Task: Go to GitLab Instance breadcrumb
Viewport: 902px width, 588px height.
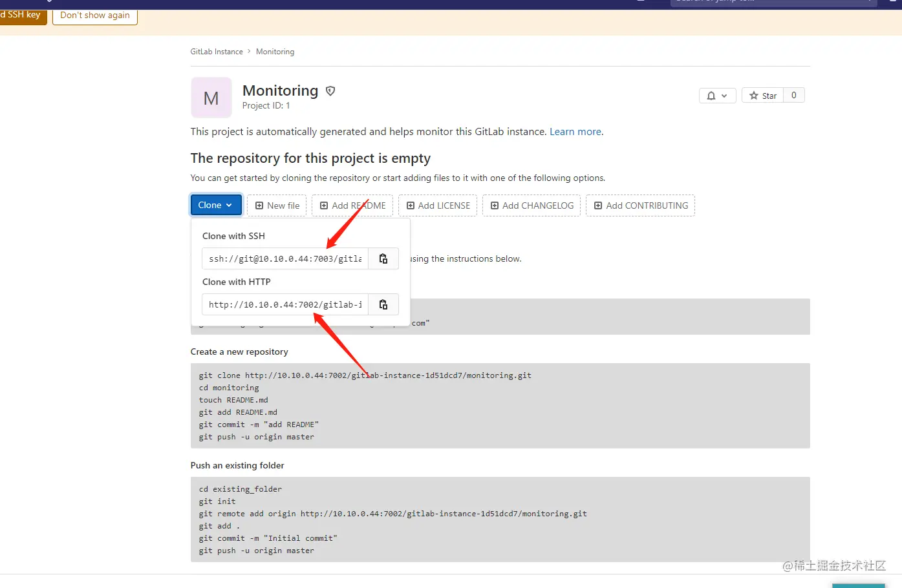Action: (x=217, y=52)
